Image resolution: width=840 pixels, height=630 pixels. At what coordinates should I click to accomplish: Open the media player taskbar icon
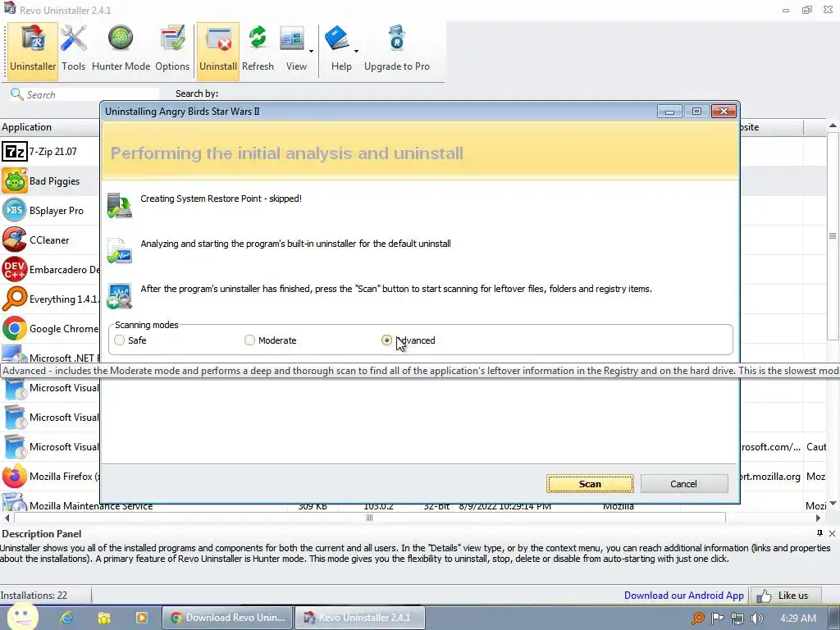(x=141, y=618)
